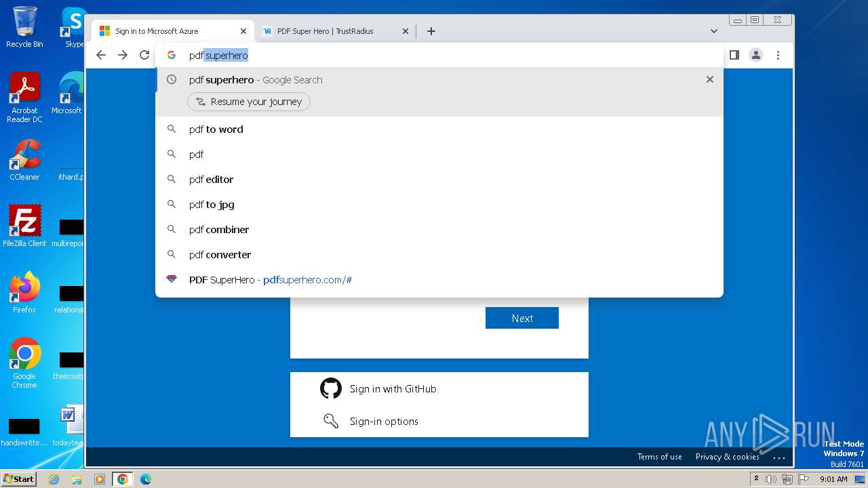
Task: Select the pdf superhero Google Search suggestion
Action: point(439,80)
